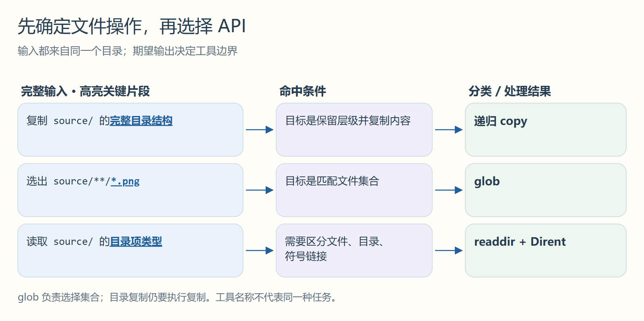
Task: Click the result readdir + Dirent
Action: (x=520, y=242)
